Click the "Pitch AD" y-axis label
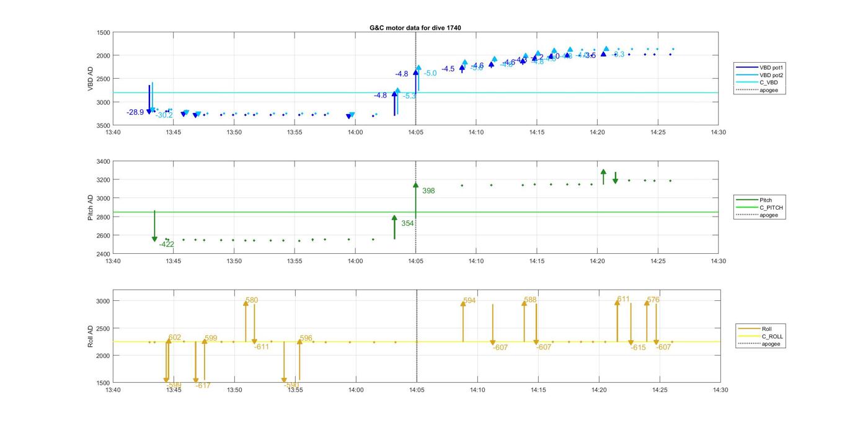Image resolution: width=868 pixels, height=430 pixels. click(x=91, y=208)
